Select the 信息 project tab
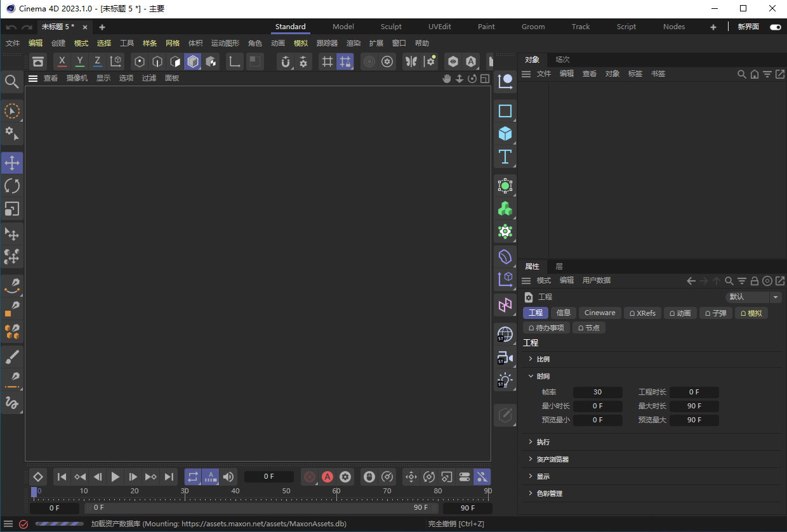The image size is (787, 532). pos(564,313)
